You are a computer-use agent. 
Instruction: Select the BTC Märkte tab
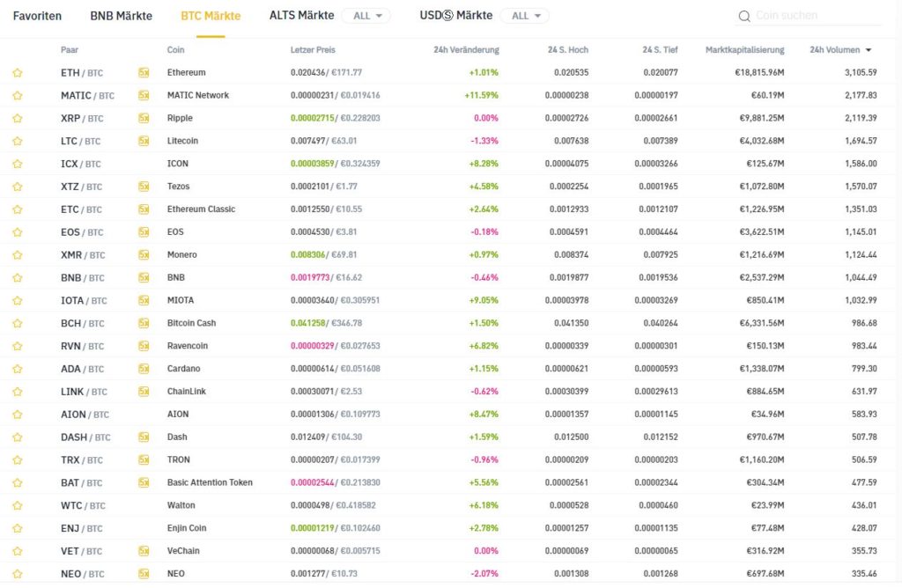(x=211, y=16)
